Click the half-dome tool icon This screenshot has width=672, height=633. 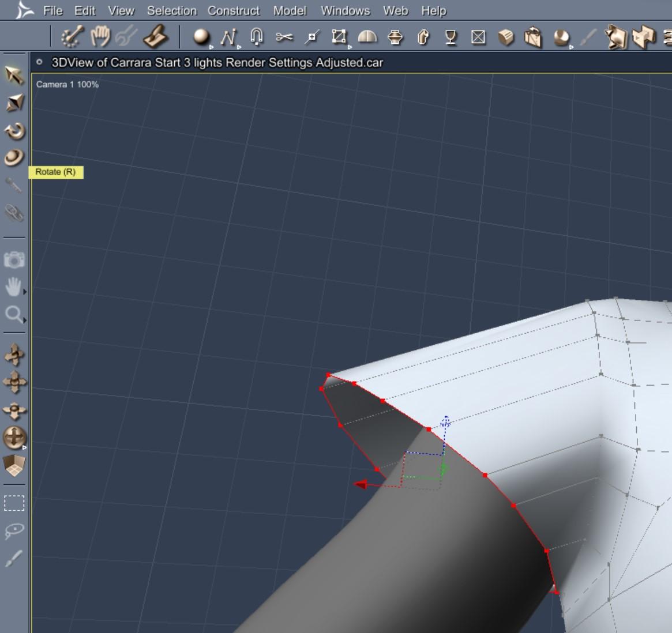367,37
